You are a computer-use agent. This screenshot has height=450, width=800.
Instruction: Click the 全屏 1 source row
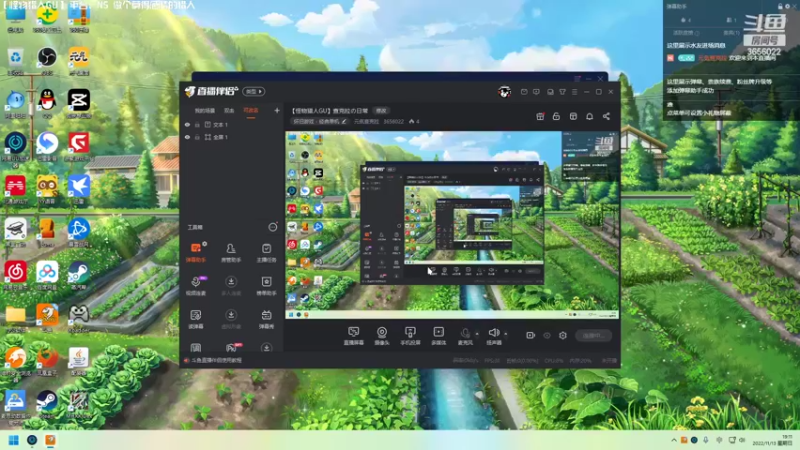232,137
